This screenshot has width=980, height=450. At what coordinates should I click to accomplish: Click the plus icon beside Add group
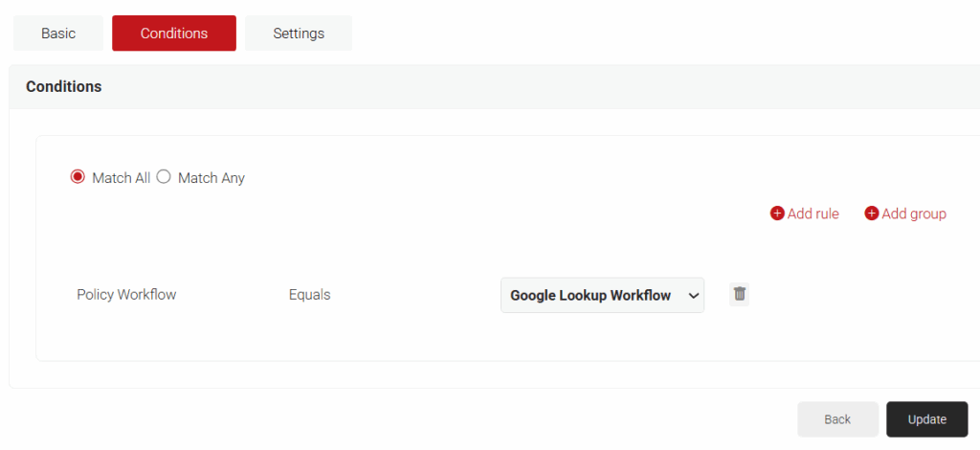(871, 214)
